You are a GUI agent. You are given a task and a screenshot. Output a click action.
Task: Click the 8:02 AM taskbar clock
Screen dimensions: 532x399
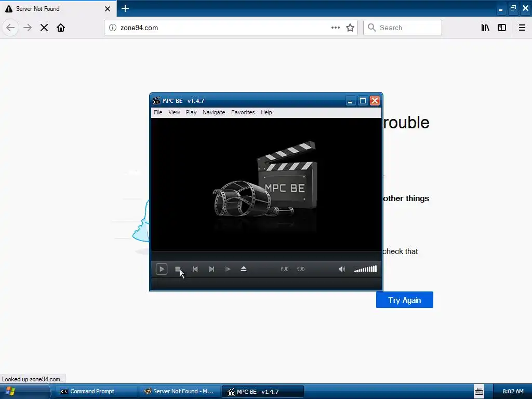click(513, 392)
